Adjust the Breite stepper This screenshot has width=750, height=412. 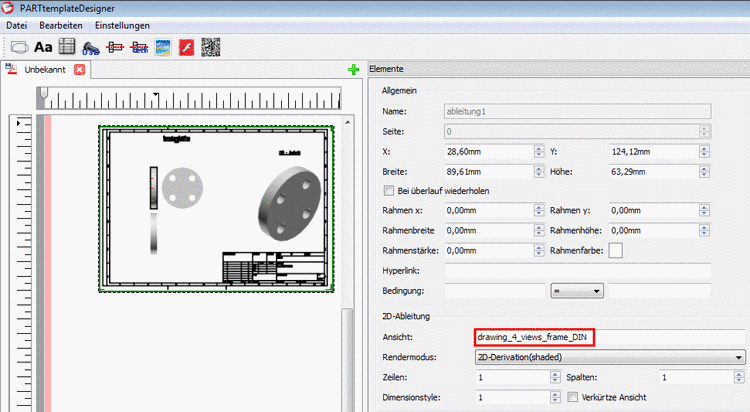click(539, 172)
